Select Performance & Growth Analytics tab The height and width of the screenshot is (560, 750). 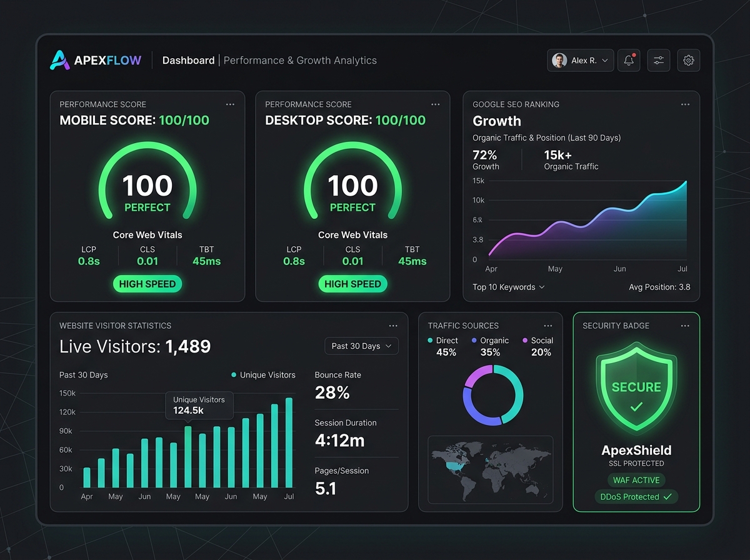[x=300, y=61]
